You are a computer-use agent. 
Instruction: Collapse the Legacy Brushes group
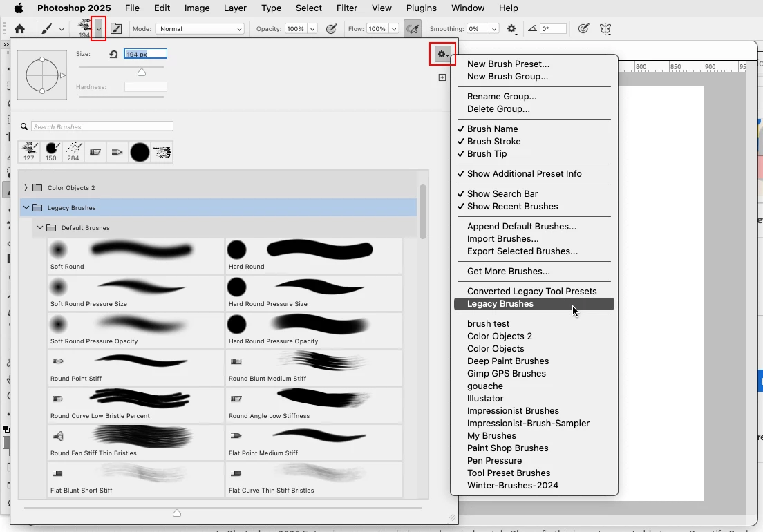26,208
